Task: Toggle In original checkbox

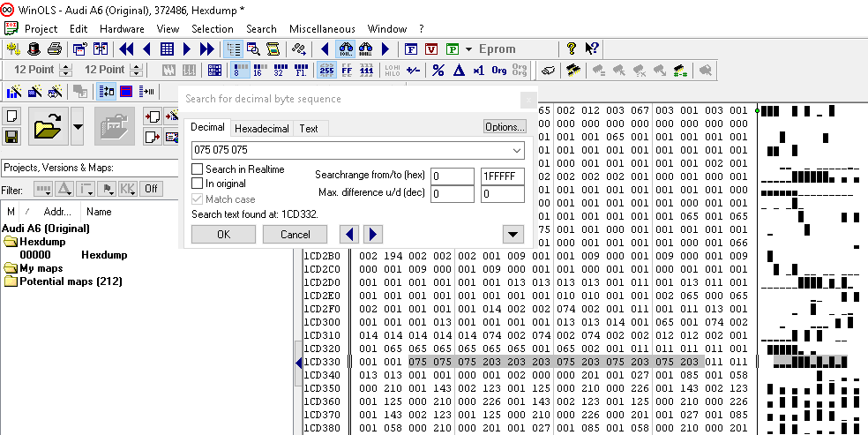Action: (x=197, y=184)
